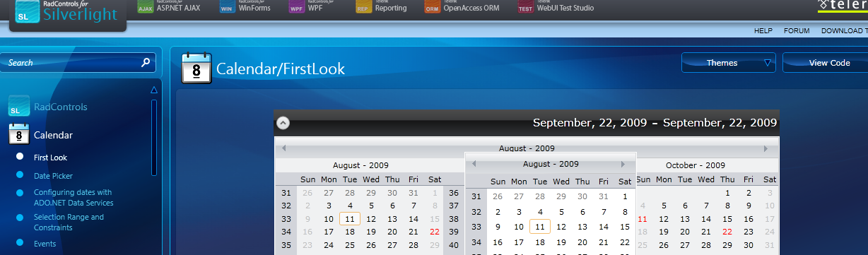Screen dimensions: 868x255
Task: Select red day 22 in October calendar
Action: (727, 232)
